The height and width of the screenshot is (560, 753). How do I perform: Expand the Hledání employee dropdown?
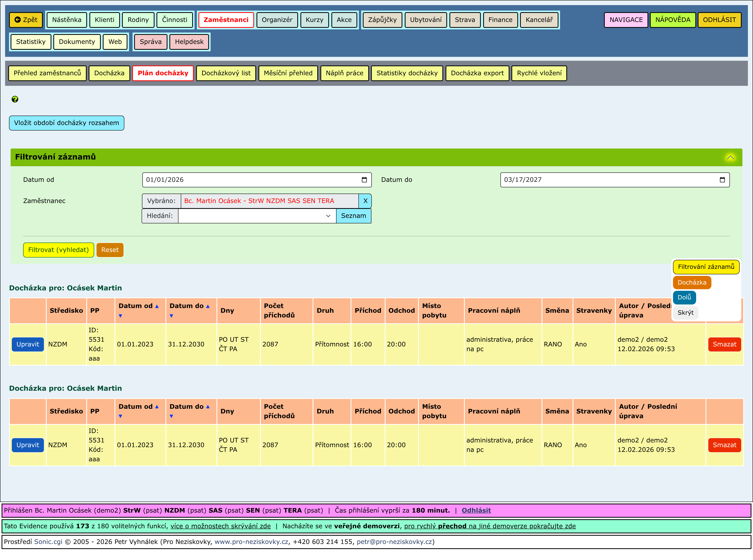click(328, 216)
